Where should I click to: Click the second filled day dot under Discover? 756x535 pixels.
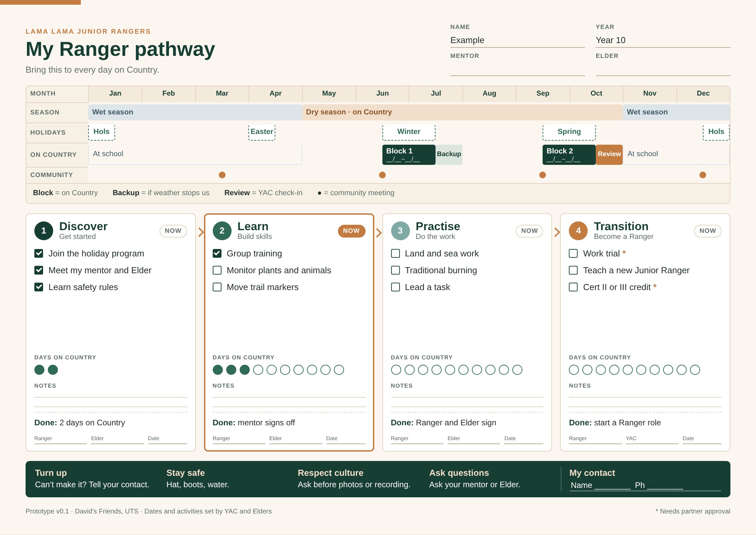pyautogui.click(x=53, y=370)
